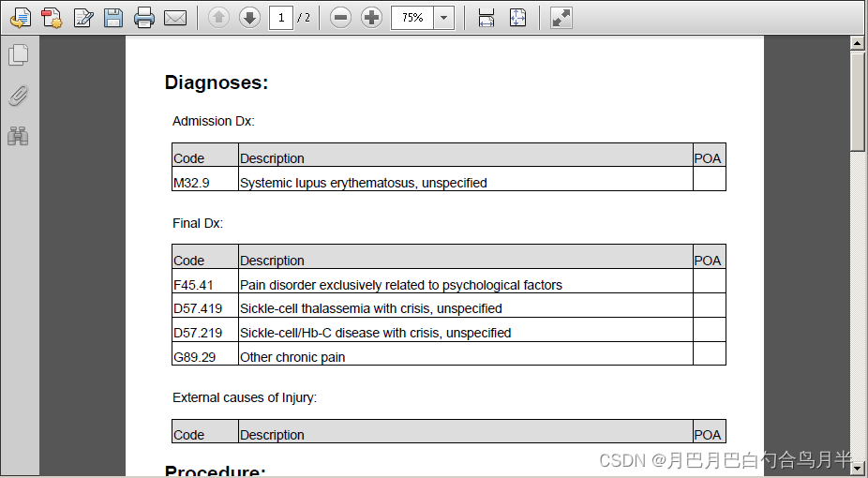Click Other chronic pain description
This screenshot has width=868, height=478.
click(x=292, y=357)
